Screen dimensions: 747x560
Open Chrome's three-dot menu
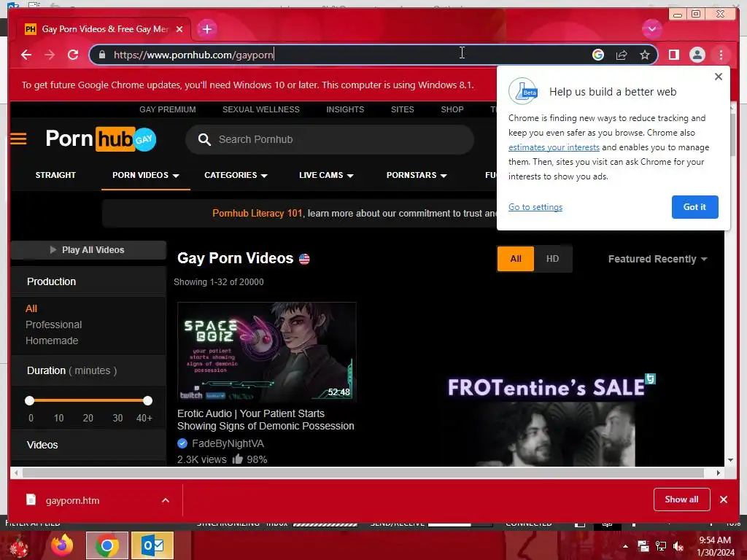(721, 55)
